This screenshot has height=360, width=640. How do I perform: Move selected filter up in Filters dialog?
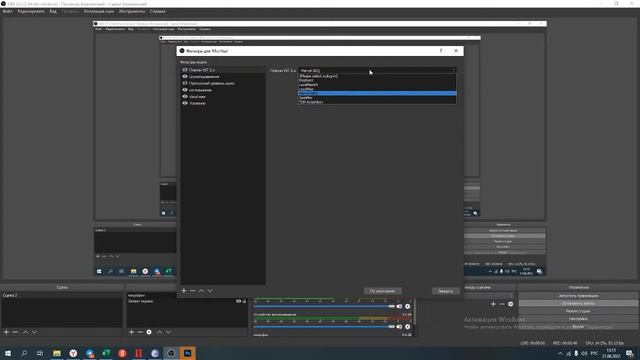[201, 291]
